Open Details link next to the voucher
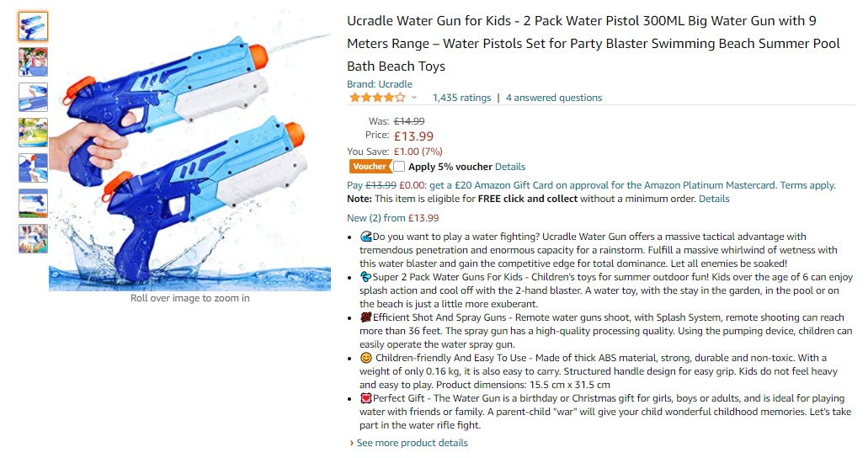Viewport: 868px width, 458px height. pos(510,167)
